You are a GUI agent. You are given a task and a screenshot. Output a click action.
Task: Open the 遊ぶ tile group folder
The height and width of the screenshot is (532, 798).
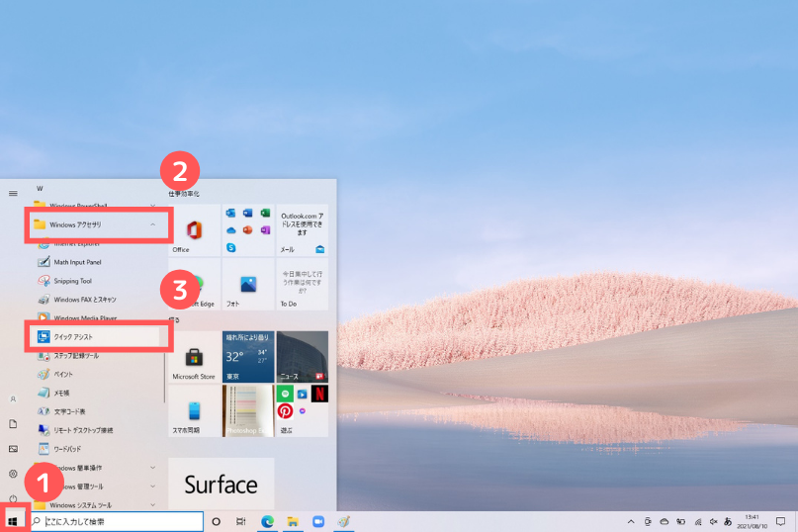click(x=303, y=410)
